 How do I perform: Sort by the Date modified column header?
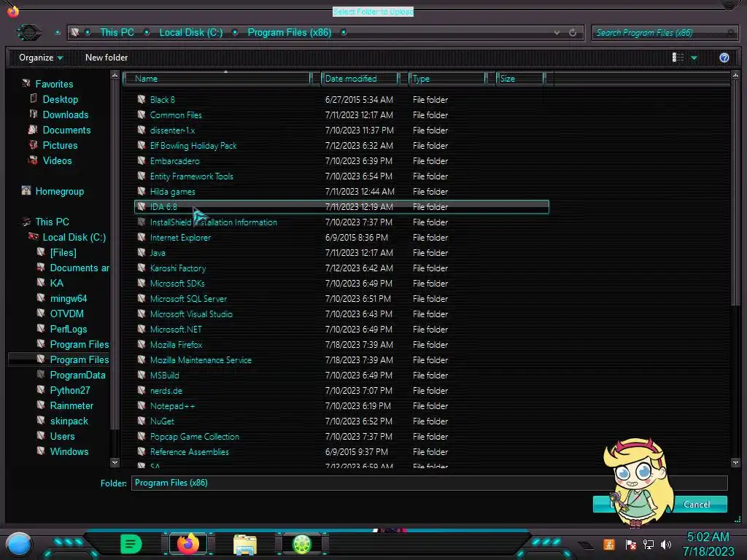coord(360,79)
